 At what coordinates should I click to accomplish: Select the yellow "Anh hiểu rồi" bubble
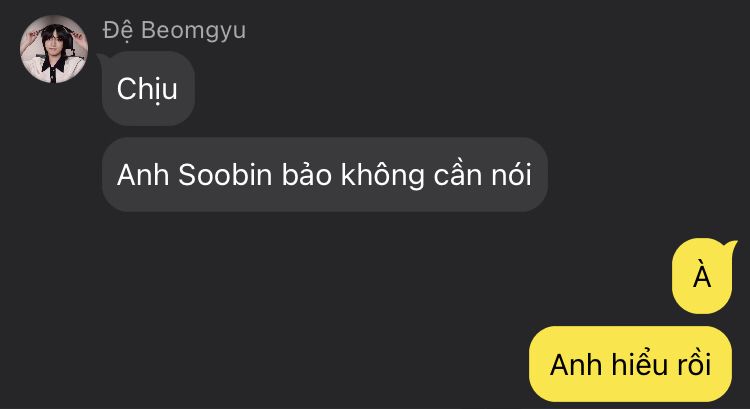(x=630, y=364)
